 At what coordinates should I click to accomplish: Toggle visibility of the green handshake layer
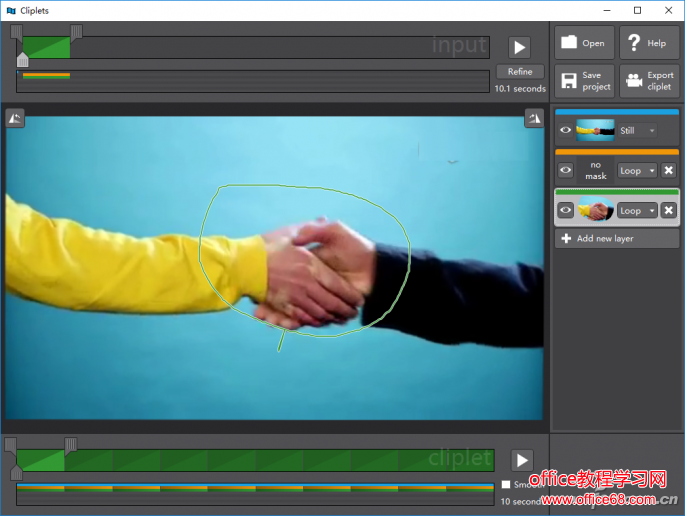point(566,210)
